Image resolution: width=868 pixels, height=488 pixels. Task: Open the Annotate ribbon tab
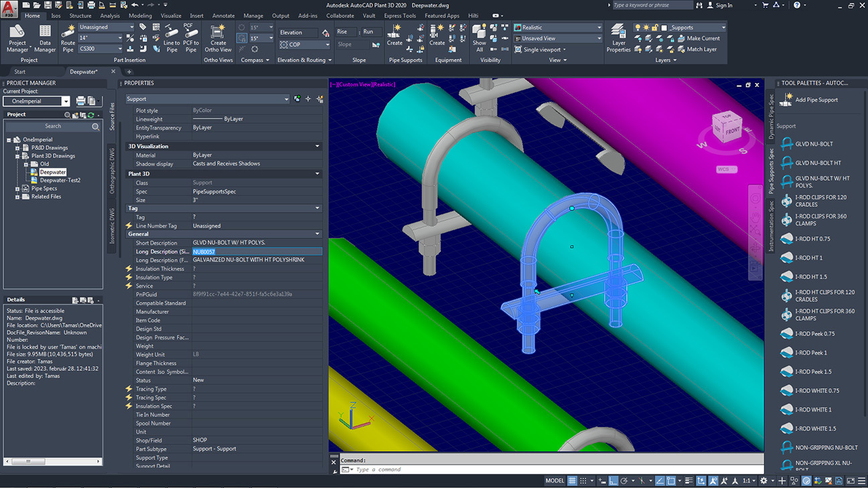tap(223, 15)
